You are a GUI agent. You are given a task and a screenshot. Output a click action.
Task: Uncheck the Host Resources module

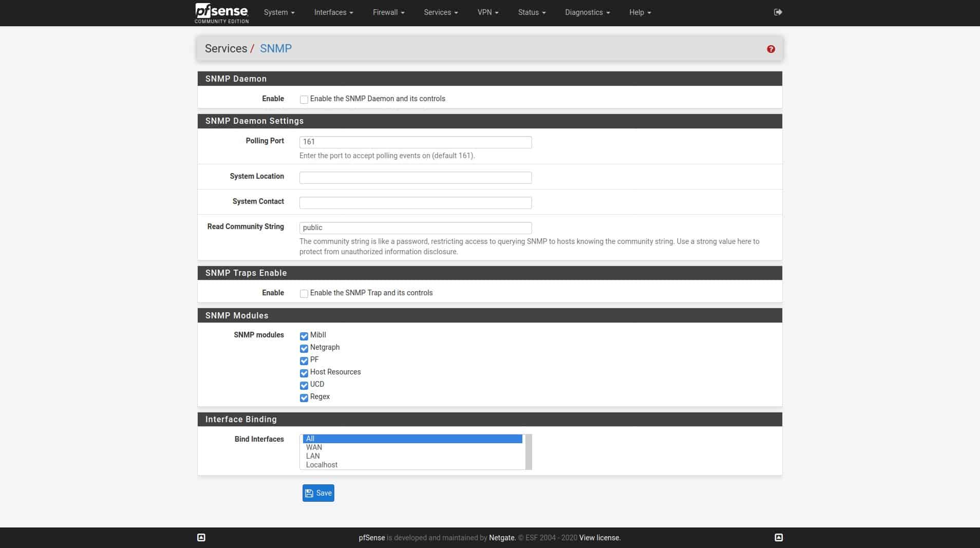(x=304, y=373)
